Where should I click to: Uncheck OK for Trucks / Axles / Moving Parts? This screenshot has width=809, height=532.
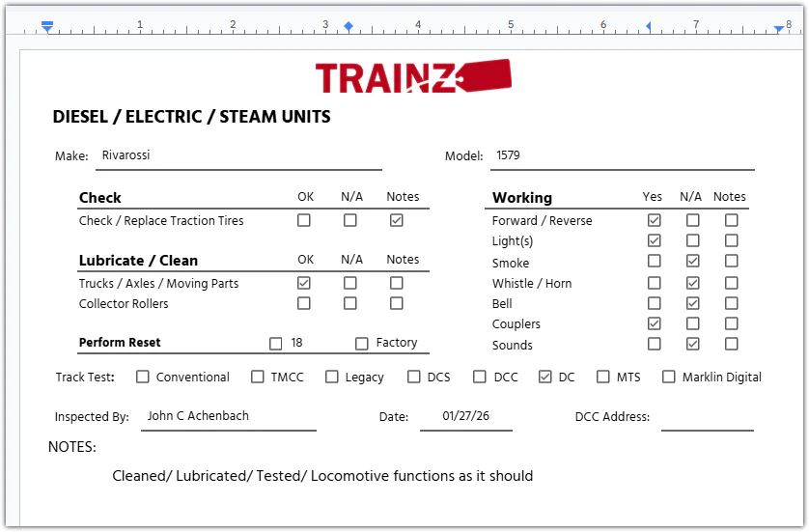(x=304, y=283)
